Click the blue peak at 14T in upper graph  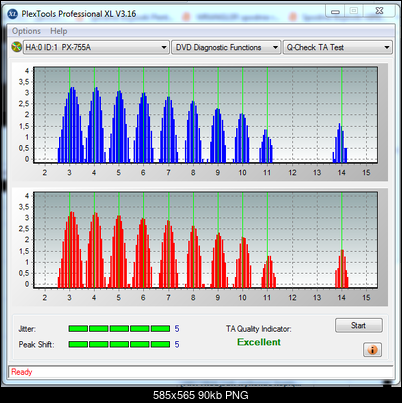pyautogui.click(x=340, y=143)
